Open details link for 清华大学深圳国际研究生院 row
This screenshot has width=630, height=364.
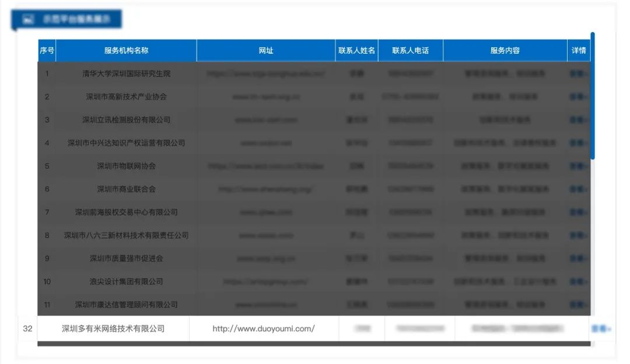point(578,74)
